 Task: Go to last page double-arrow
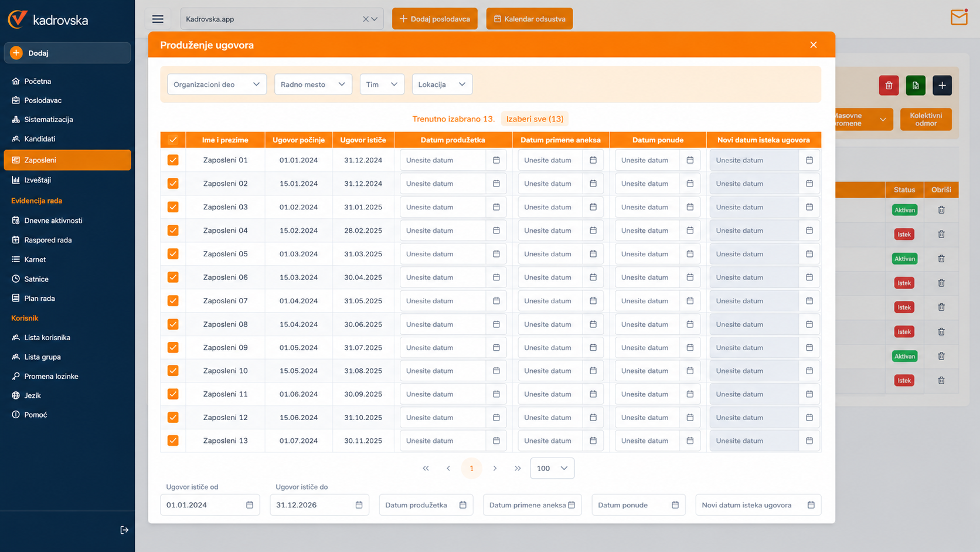pos(518,468)
